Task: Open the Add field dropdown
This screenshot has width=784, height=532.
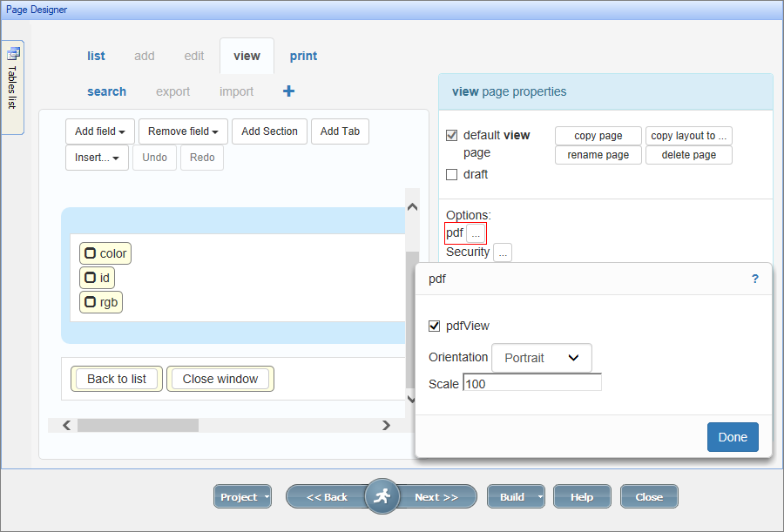Action: coord(99,131)
